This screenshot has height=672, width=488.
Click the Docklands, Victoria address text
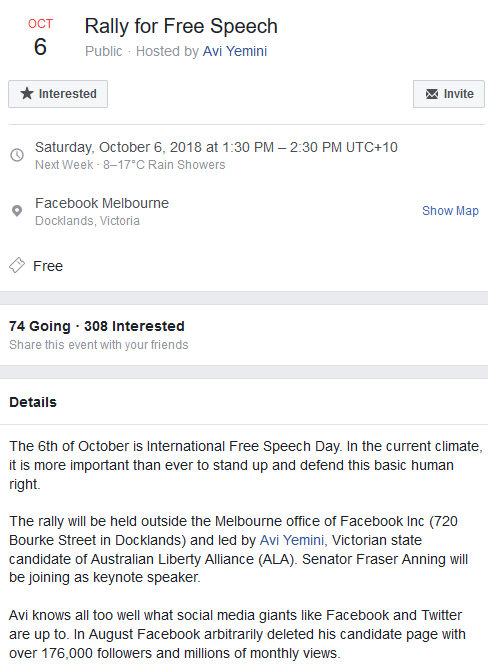point(87,221)
